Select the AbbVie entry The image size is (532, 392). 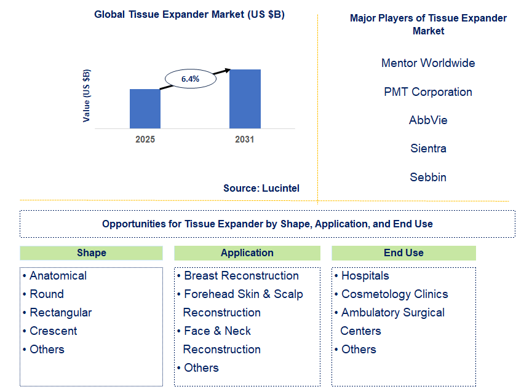[x=428, y=120]
